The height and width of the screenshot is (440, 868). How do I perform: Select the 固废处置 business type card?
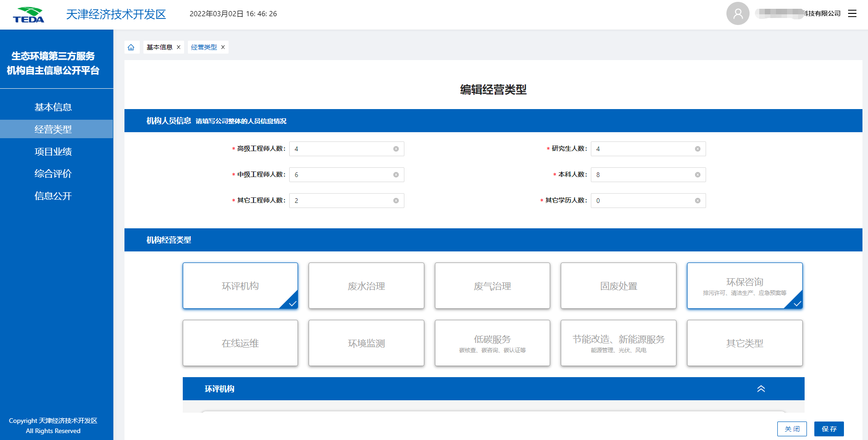pyautogui.click(x=619, y=286)
